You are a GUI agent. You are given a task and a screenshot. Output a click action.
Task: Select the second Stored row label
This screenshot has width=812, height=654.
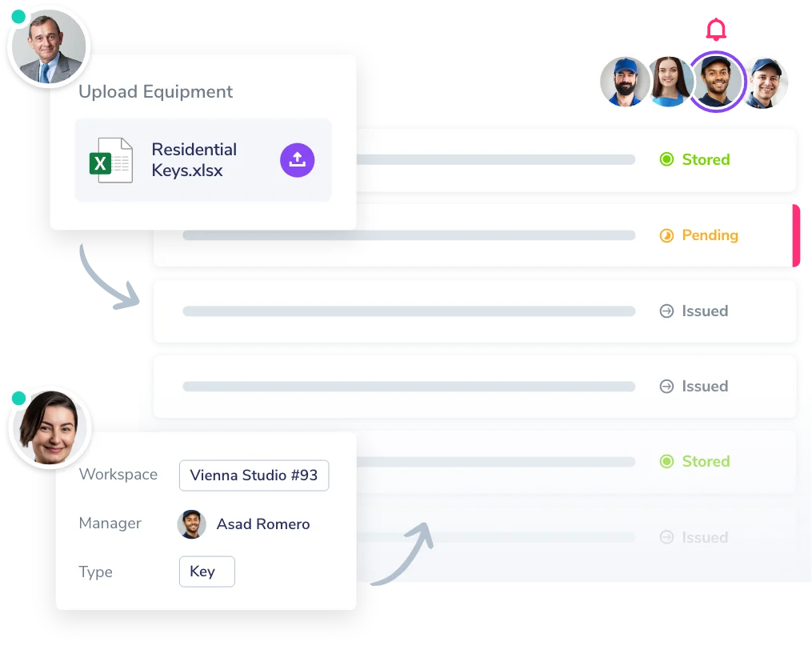point(706,461)
